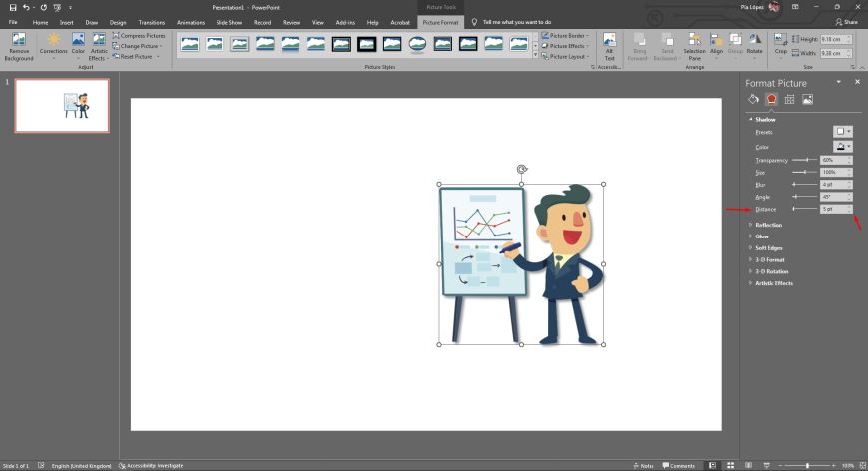Open Effects tab in Format Picture
868x471 pixels.
[771, 99]
